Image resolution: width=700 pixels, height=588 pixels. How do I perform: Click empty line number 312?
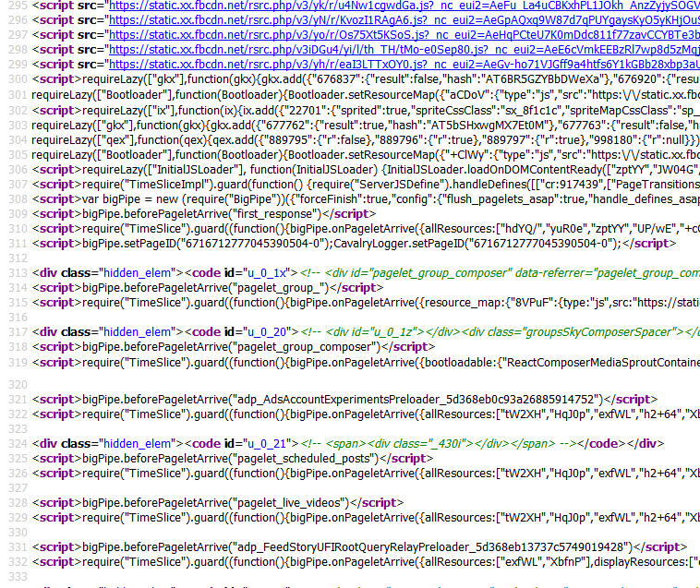coord(18,258)
